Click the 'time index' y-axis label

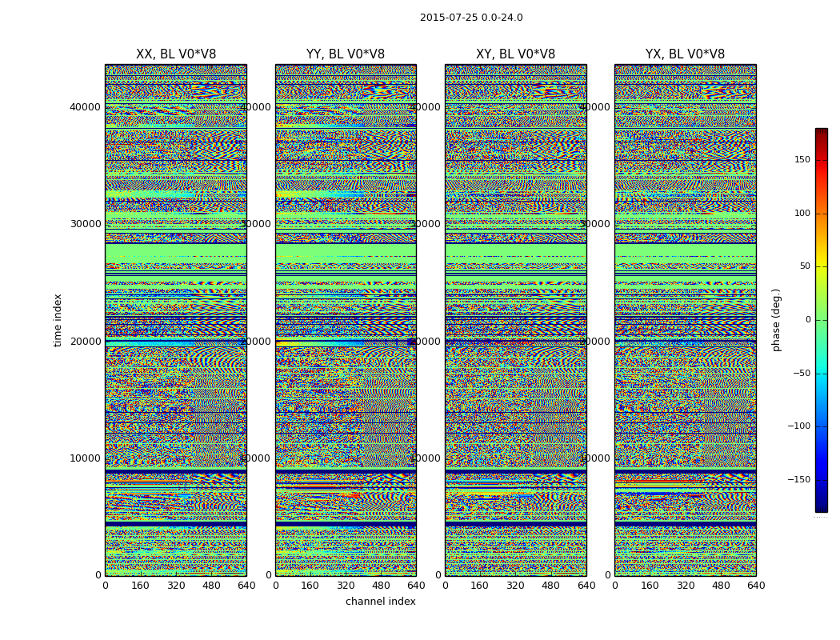coord(58,320)
